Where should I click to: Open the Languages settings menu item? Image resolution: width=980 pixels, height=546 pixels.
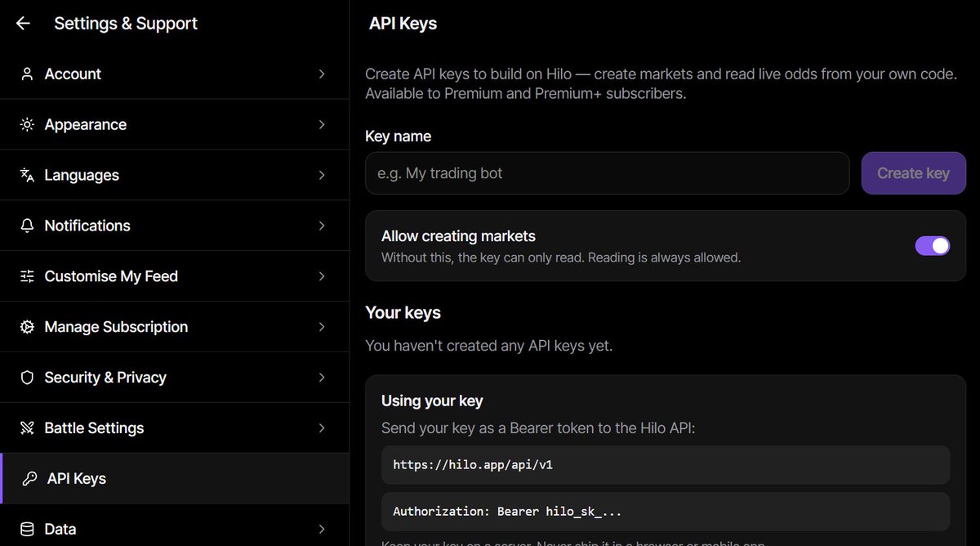click(174, 175)
